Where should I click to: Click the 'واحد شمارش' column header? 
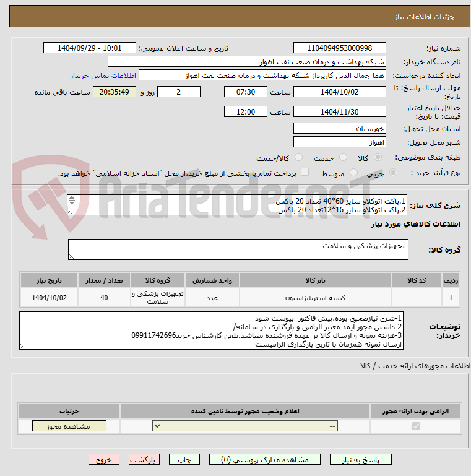pos(212,280)
